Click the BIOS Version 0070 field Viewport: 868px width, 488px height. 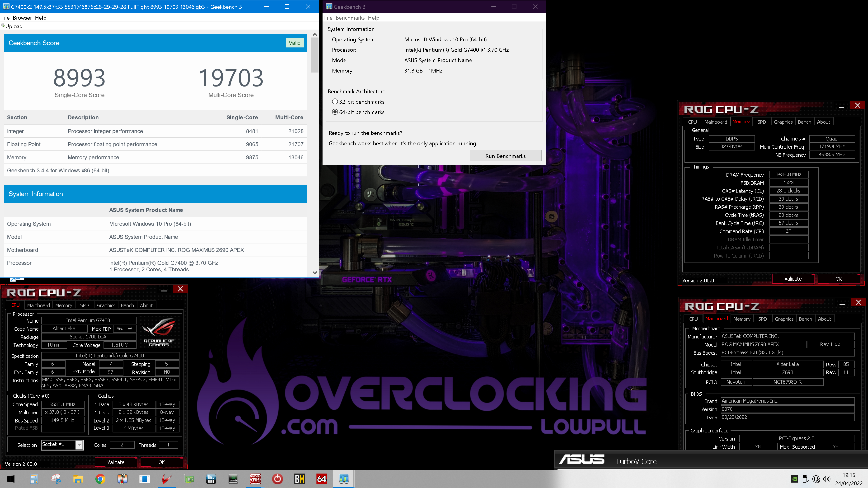(x=788, y=409)
